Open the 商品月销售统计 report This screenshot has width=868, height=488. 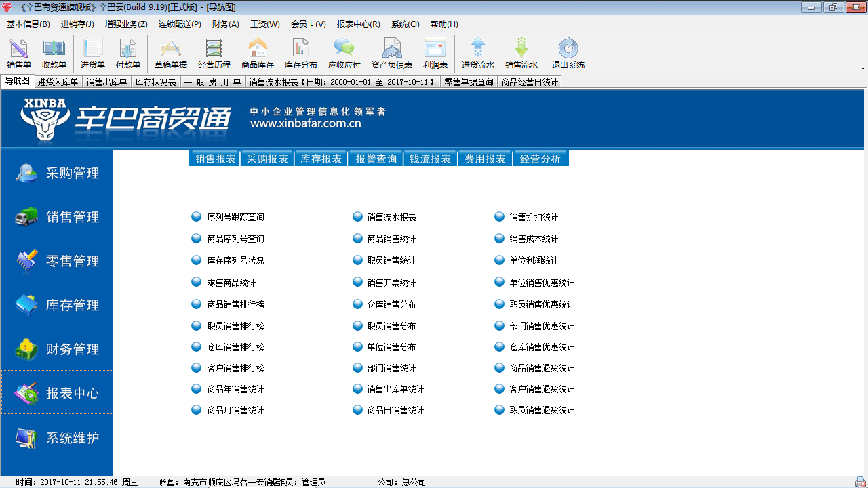pyautogui.click(x=235, y=410)
